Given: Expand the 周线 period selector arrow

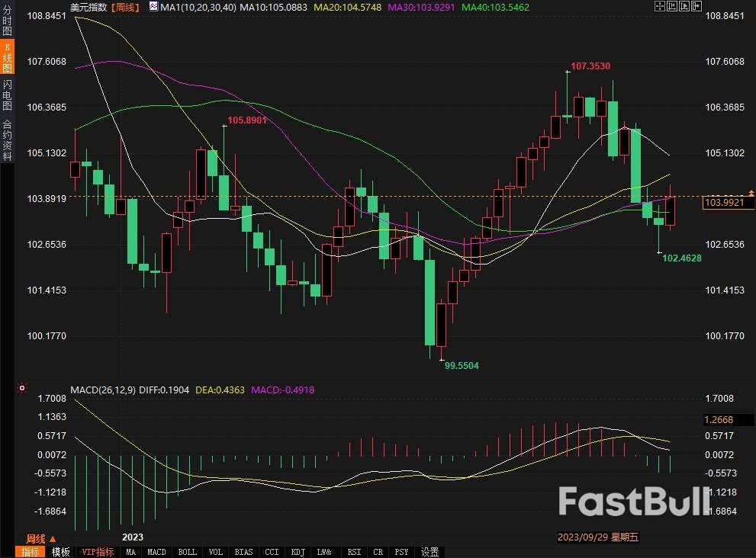Looking at the screenshot, I should (x=53, y=538).
